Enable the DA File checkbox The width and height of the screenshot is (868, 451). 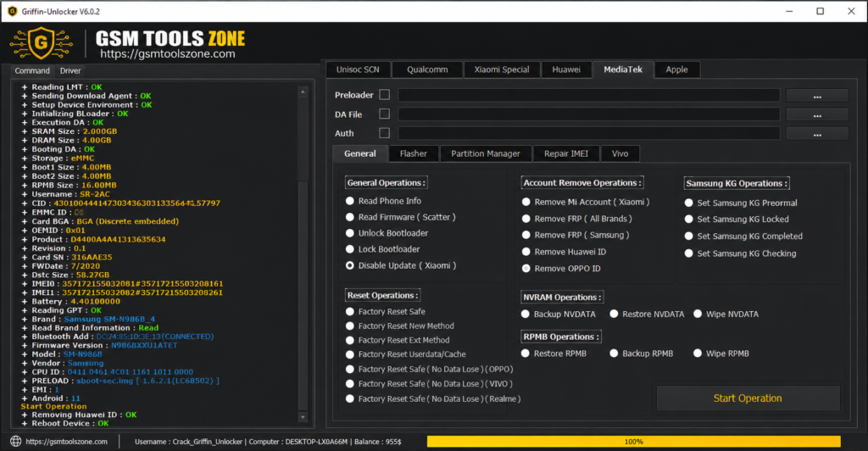click(384, 114)
